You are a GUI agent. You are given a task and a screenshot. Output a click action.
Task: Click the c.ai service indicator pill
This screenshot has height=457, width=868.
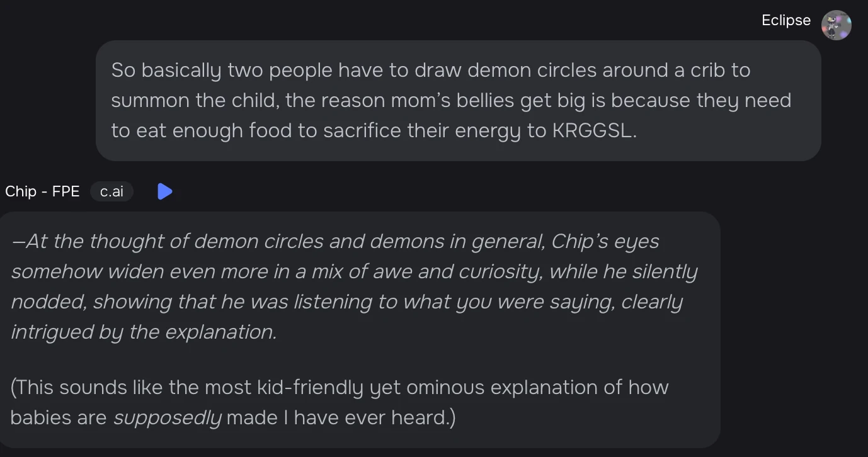pos(111,191)
